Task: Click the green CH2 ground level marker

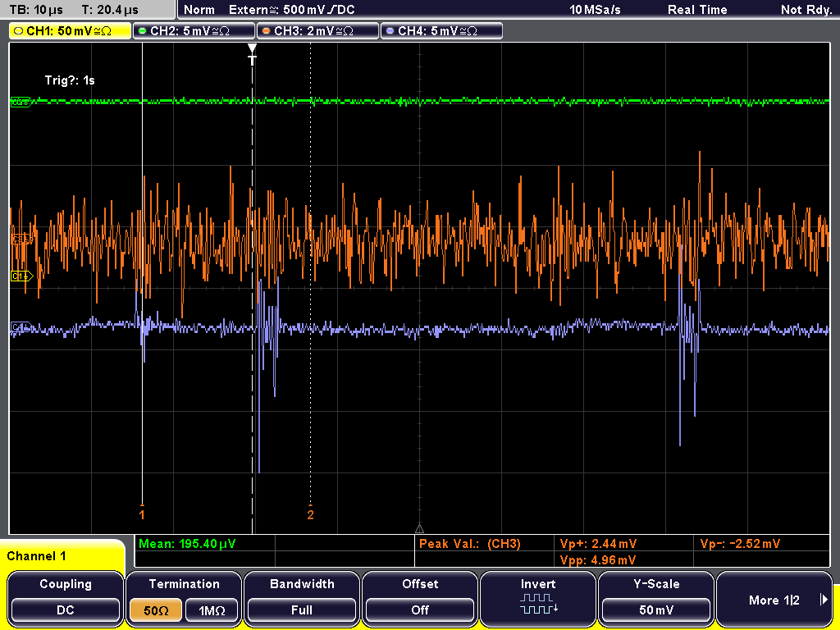Action: click(21, 102)
